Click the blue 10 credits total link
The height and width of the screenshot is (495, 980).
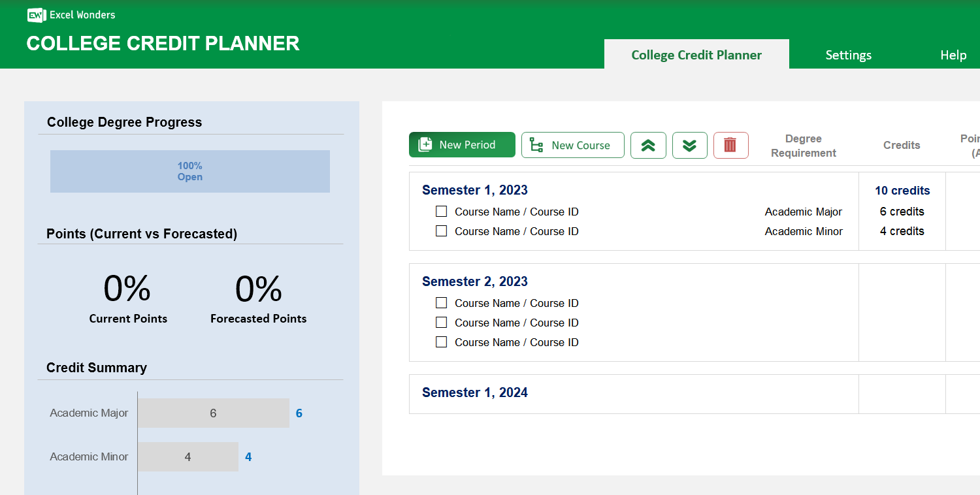click(902, 190)
